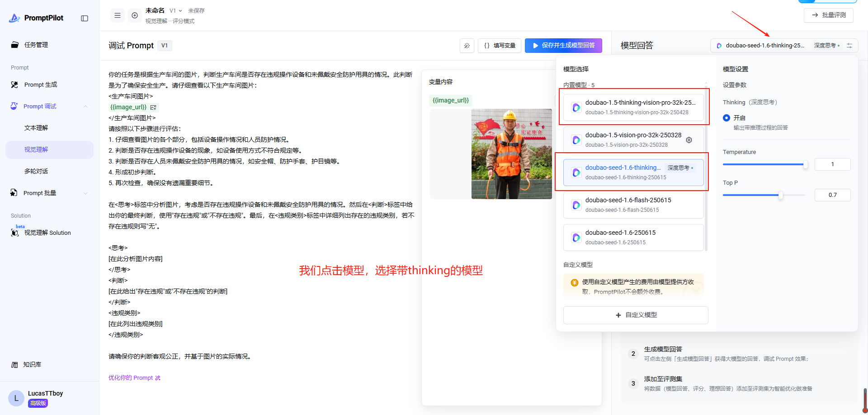The image size is (868, 415).
Task: Click model settings sliders icon at top right
Action: (849, 46)
